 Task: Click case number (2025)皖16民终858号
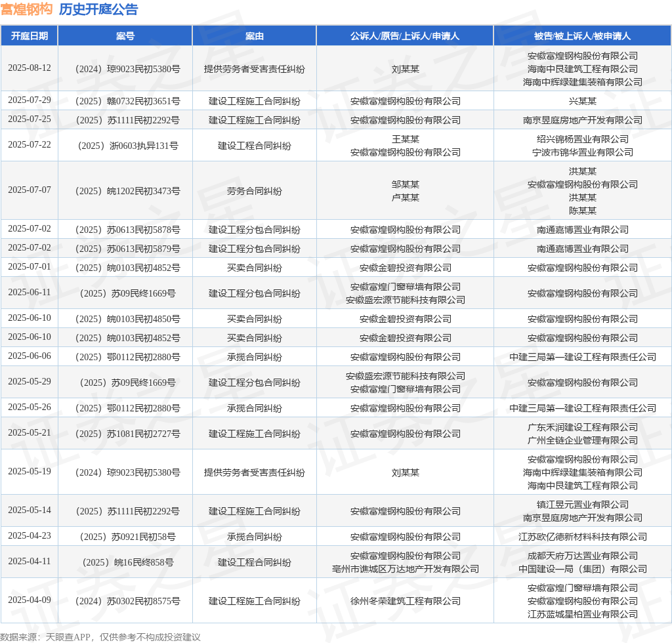coord(128,562)
